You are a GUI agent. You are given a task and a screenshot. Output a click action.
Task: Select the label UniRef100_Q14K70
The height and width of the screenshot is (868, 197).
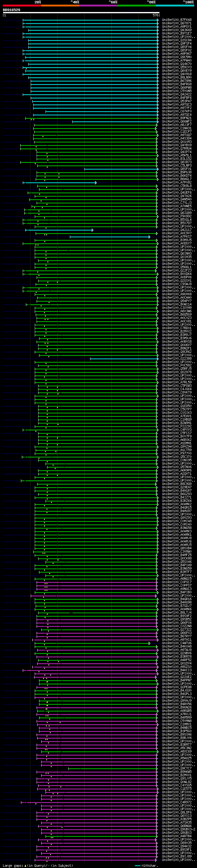177,64
